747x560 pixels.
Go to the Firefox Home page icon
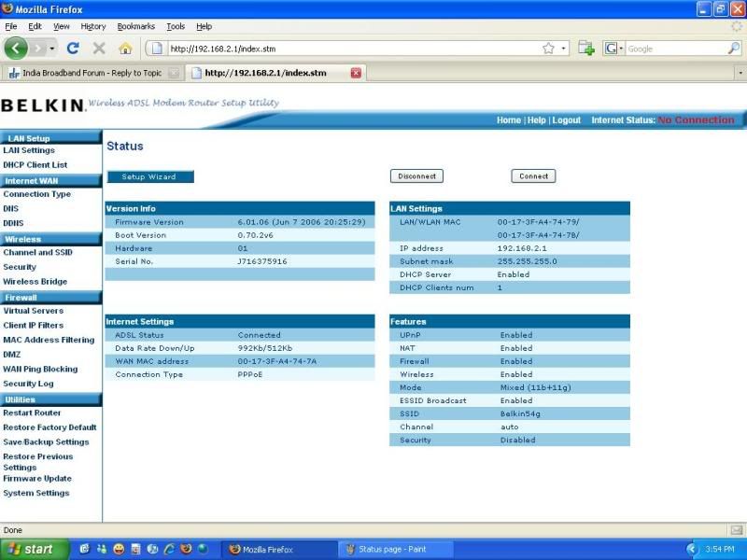click(x=125, y=48)
